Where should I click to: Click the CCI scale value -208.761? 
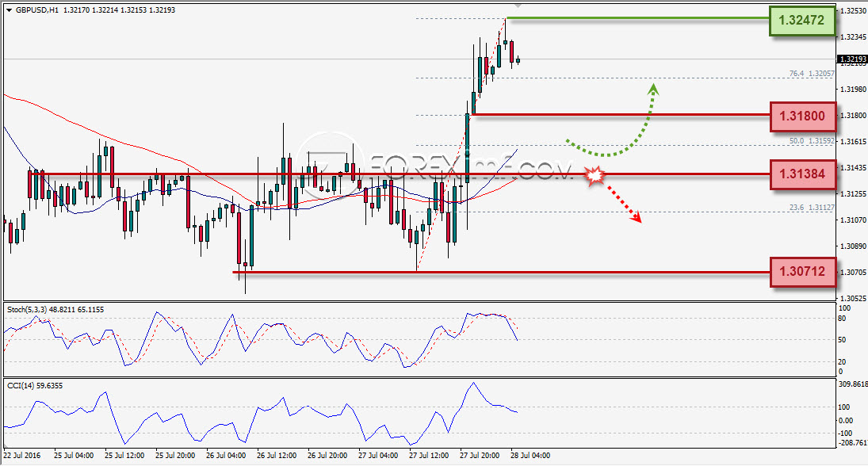click(853, 442)
